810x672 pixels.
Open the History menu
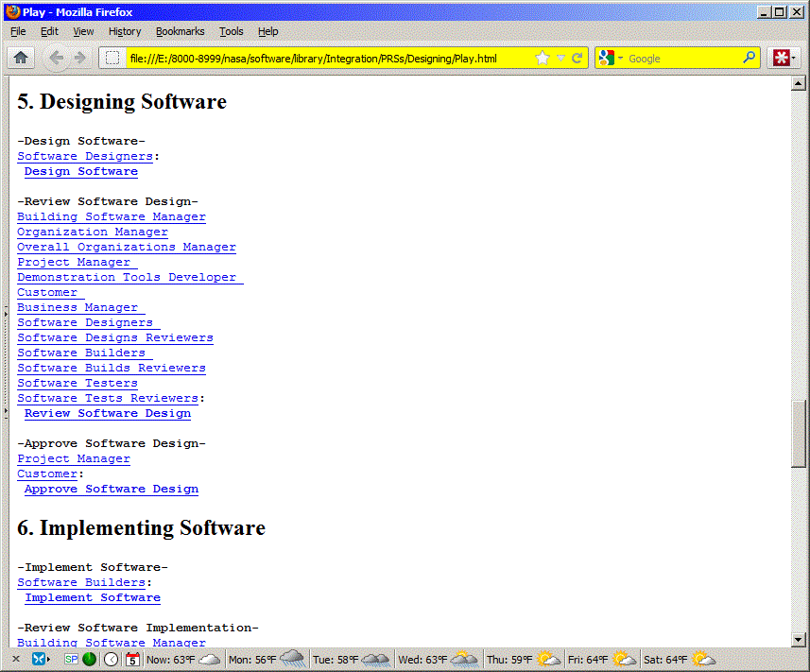tap(125, 31)
